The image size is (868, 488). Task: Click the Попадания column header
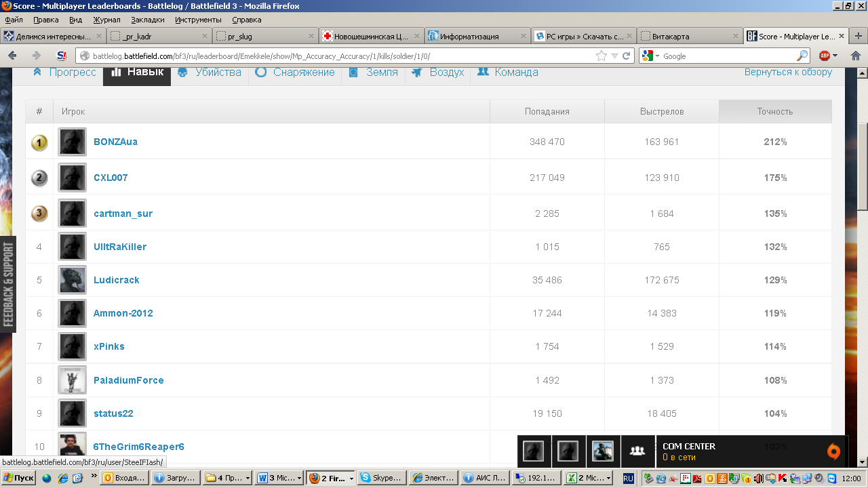click(547, 112)
